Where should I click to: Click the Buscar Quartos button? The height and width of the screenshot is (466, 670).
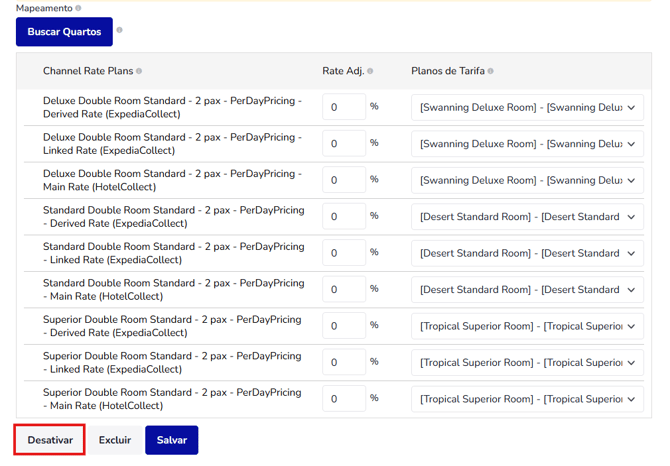65,32
